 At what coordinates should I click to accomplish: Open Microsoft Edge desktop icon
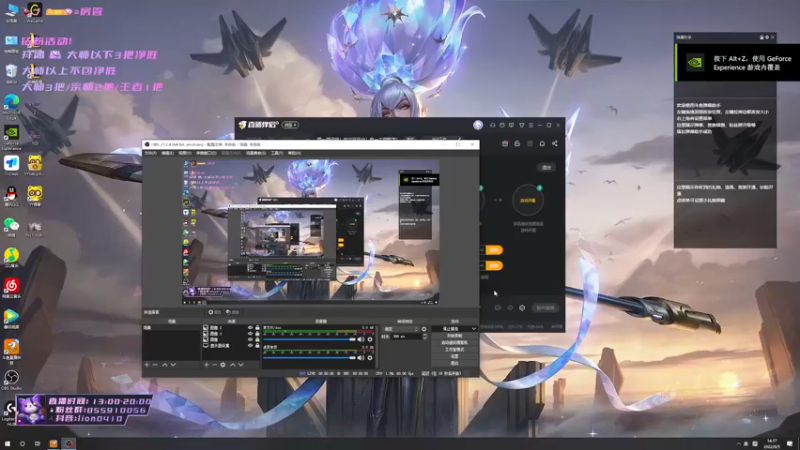tap(11, 105)
